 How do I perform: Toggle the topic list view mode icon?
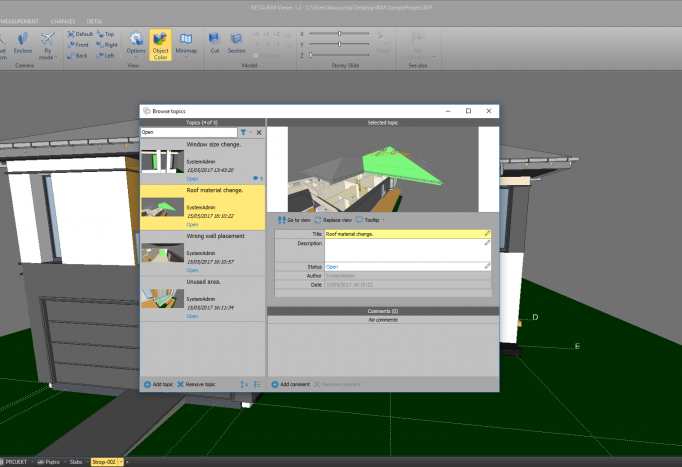coord(257,384)
